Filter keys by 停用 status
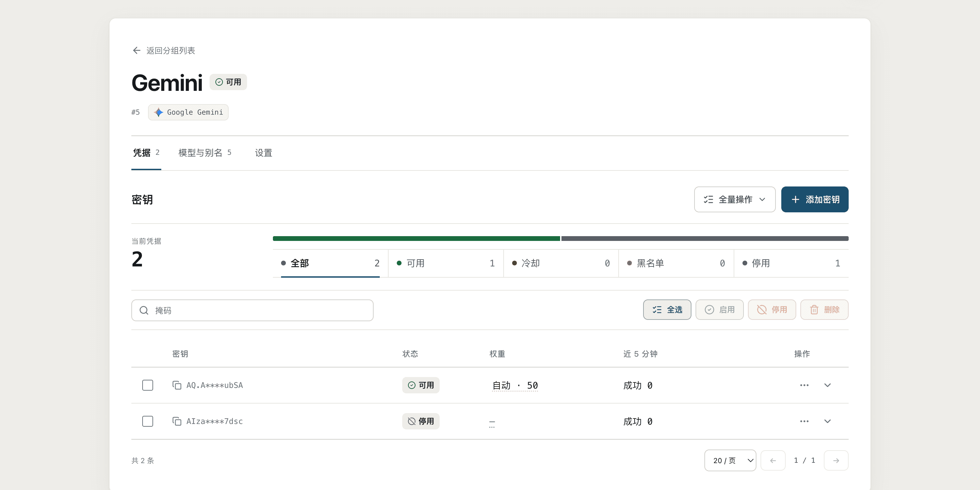The image size is (980, 490). tap(791, 263)
